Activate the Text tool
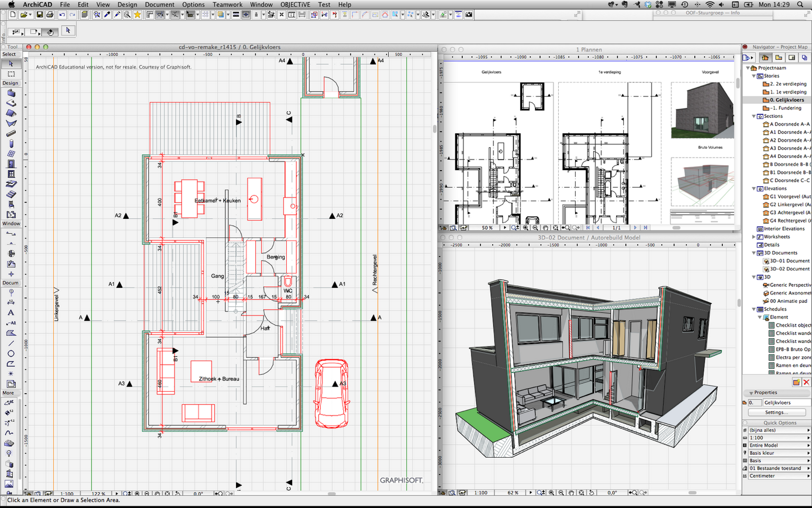This screenshot has width=812, height=508. 11,312
